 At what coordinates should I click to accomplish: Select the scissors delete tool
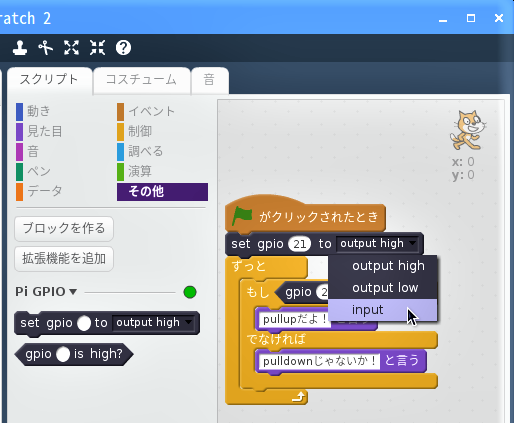coord(45,48)
